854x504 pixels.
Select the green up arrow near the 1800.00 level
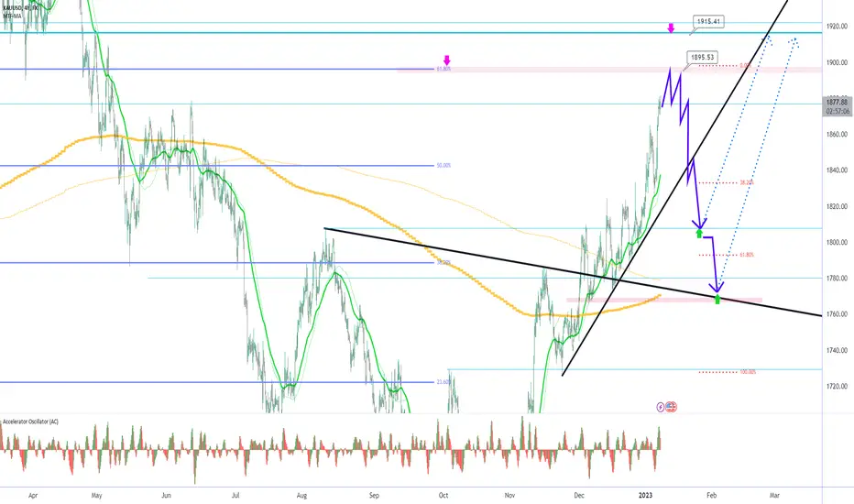699,234
